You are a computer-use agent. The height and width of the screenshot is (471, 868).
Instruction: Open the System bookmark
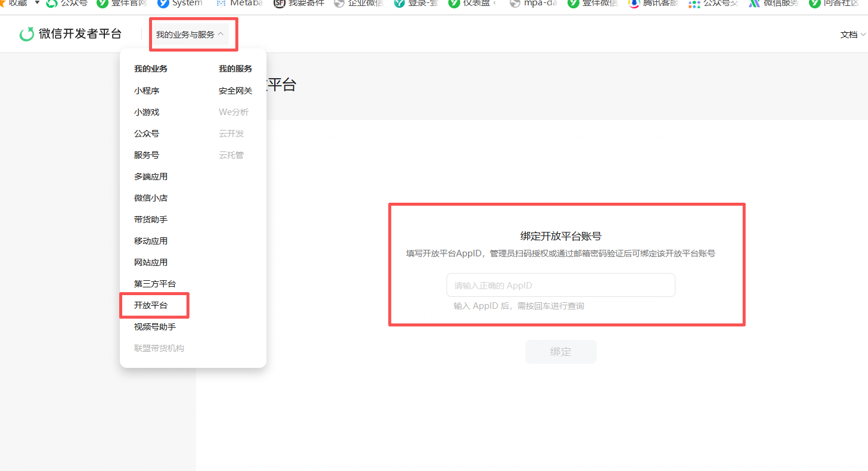180,3
